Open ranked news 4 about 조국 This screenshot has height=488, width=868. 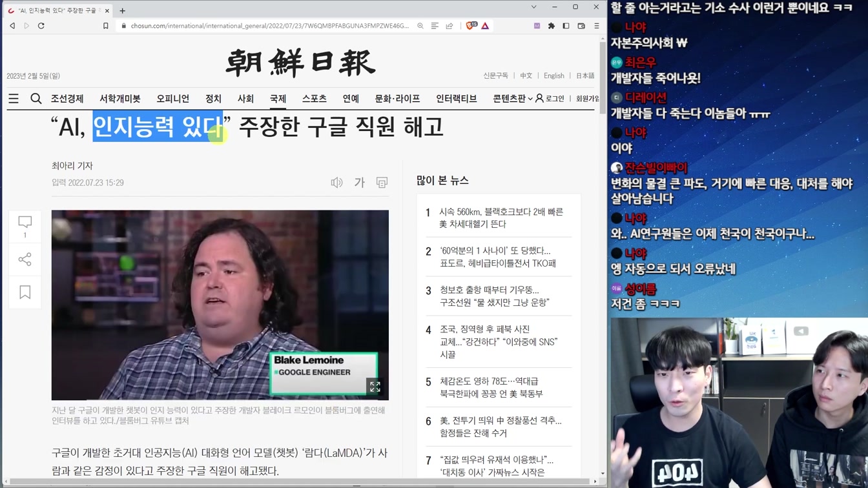(x=498, y=342)
